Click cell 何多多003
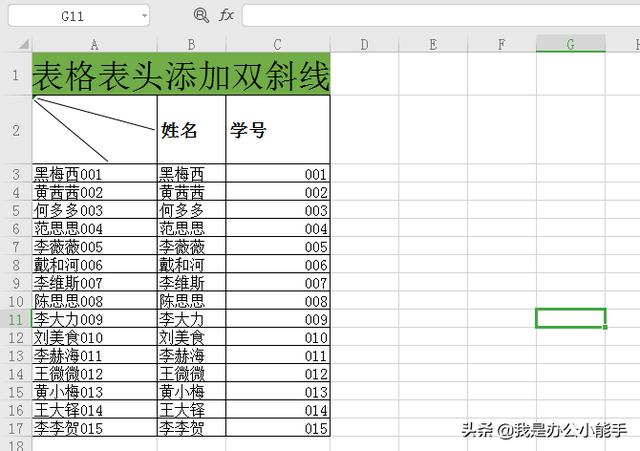The height and width of the screenshot is (451, 640). [95, 210]
